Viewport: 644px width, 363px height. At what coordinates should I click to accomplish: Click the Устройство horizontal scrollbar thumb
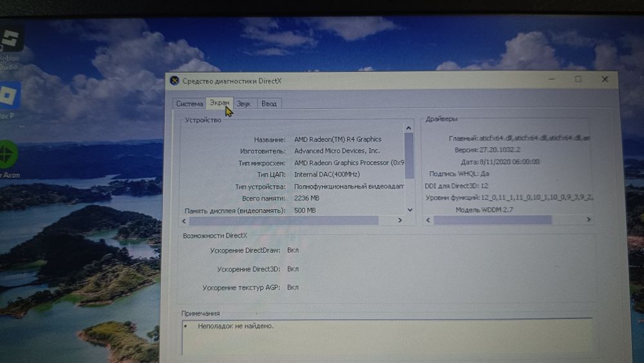click(284, 221)
